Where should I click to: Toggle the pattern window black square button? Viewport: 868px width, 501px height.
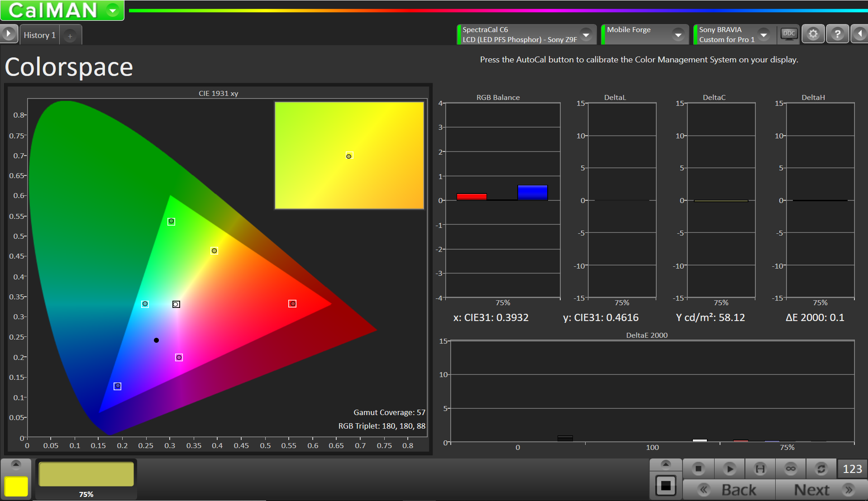(x=666, y=486)
